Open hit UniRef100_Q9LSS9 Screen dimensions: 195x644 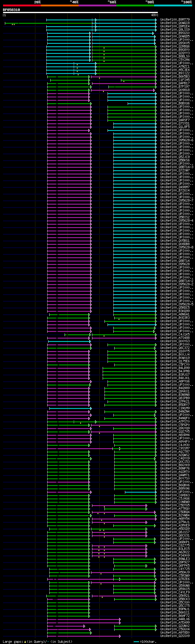175,30
